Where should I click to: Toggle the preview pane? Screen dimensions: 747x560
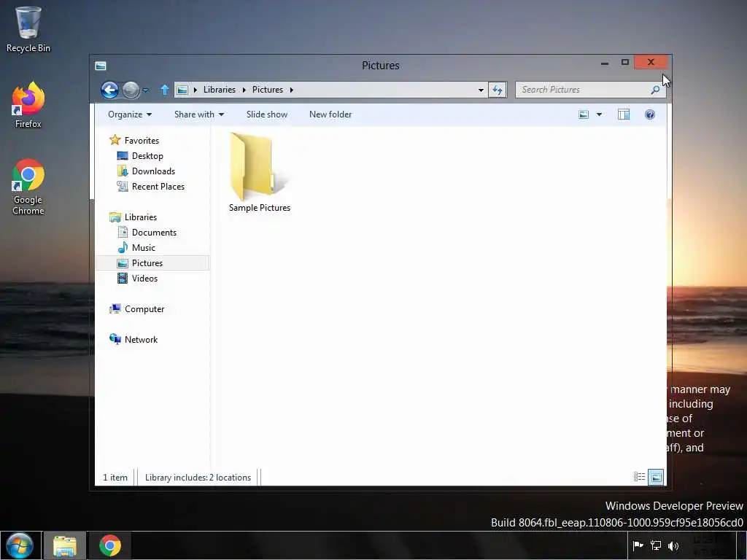point(624,114)
